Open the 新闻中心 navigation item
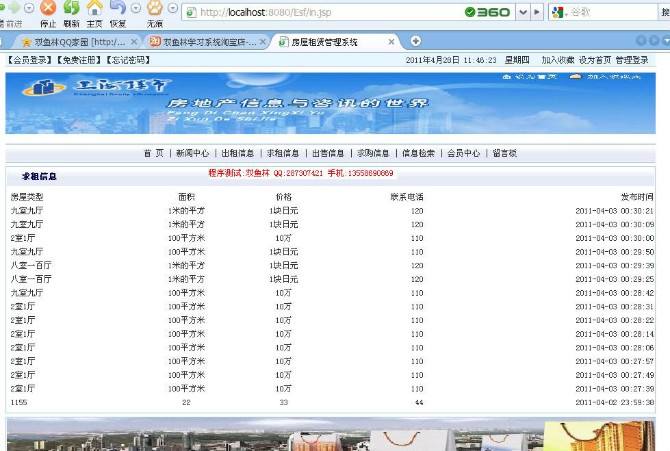This screenshot has height=451, width=670. pyautogui.click(x=193, y=153)
